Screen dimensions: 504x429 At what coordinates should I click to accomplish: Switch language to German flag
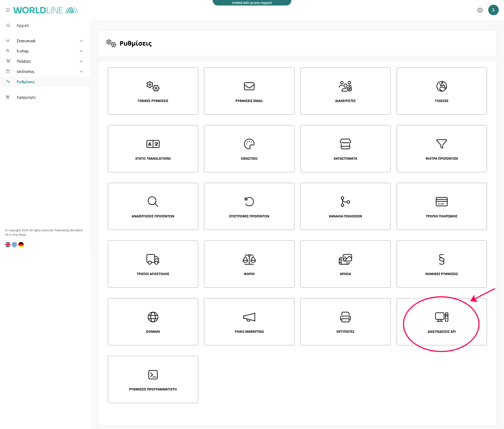coord(21,245)
